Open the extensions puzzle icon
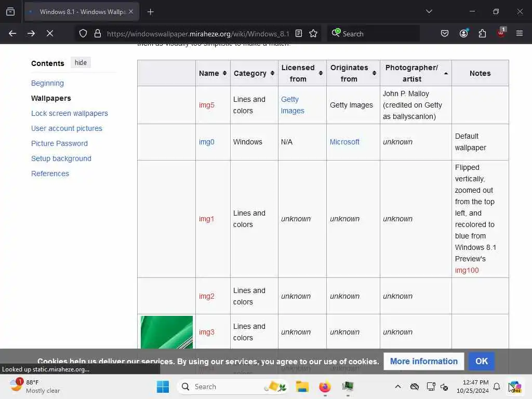 pyautogui.click(x=482, y=33)
